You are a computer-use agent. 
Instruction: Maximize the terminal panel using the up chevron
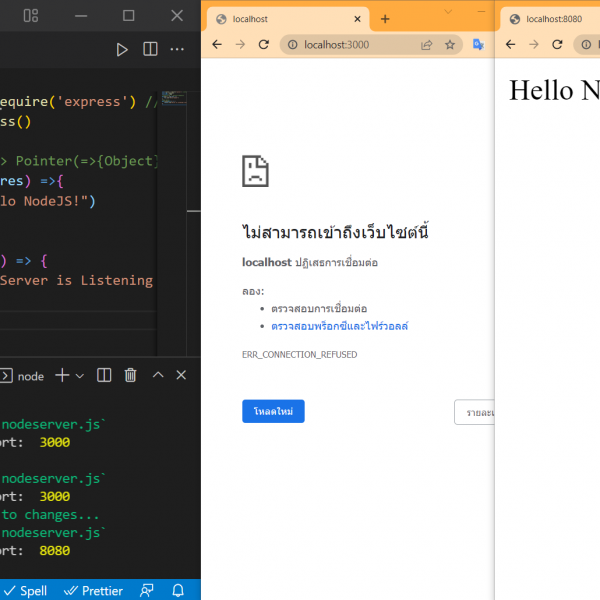[x=157, y=375]
